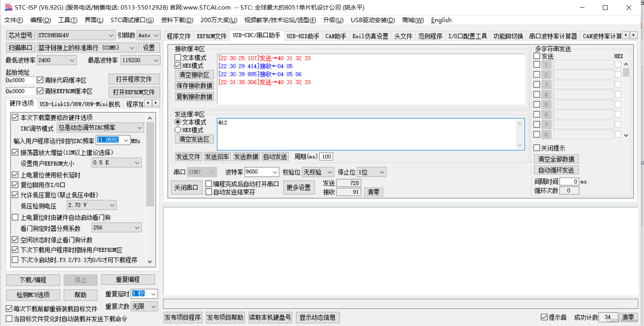Image resolution: width=644 pixels, height=326 pixels.
Task: Click 检测MCU选项 button
Action: [33, 295]
